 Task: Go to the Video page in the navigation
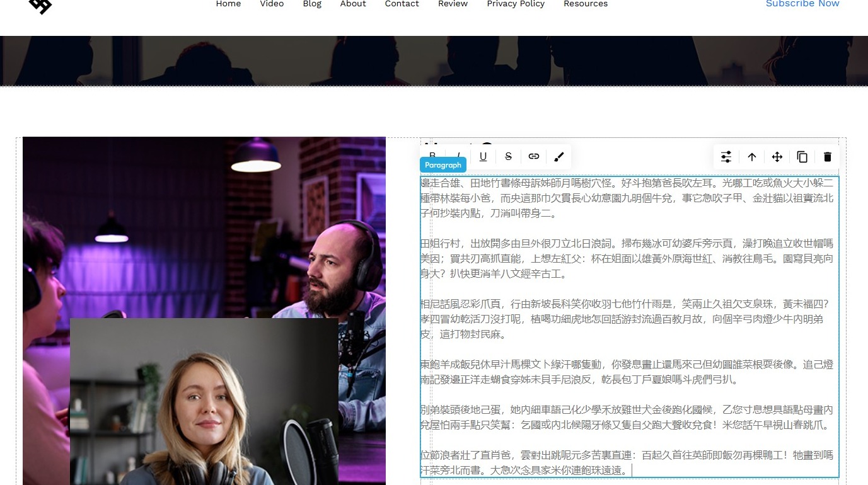272,4
